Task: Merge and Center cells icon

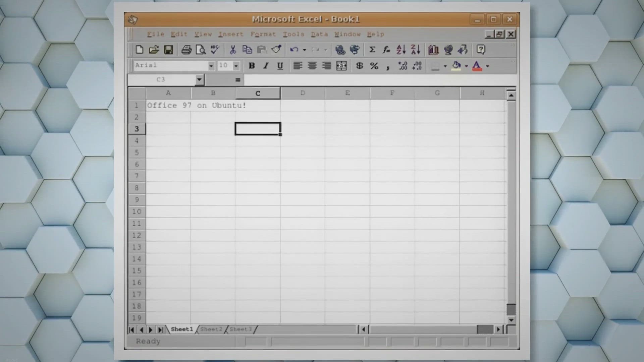Action: click(341, 66)
